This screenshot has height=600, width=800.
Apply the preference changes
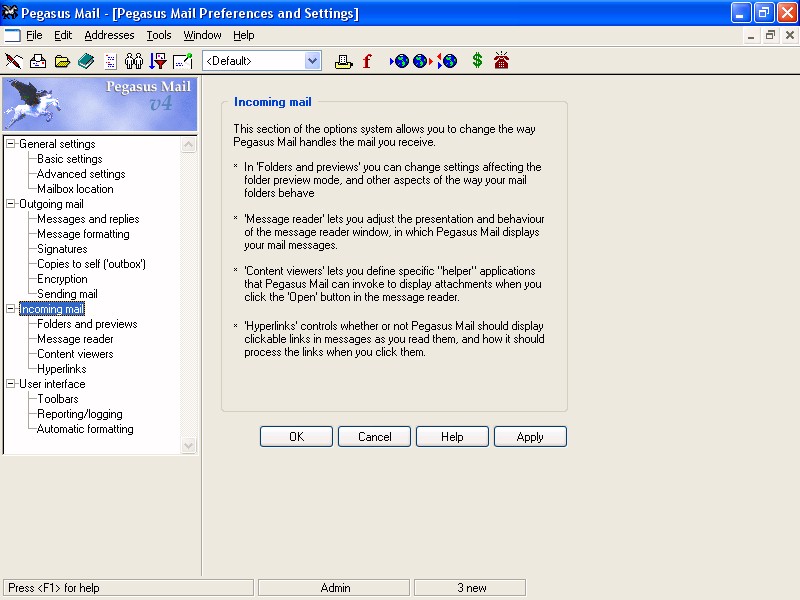pyautogui.click(x=530, y=437)
